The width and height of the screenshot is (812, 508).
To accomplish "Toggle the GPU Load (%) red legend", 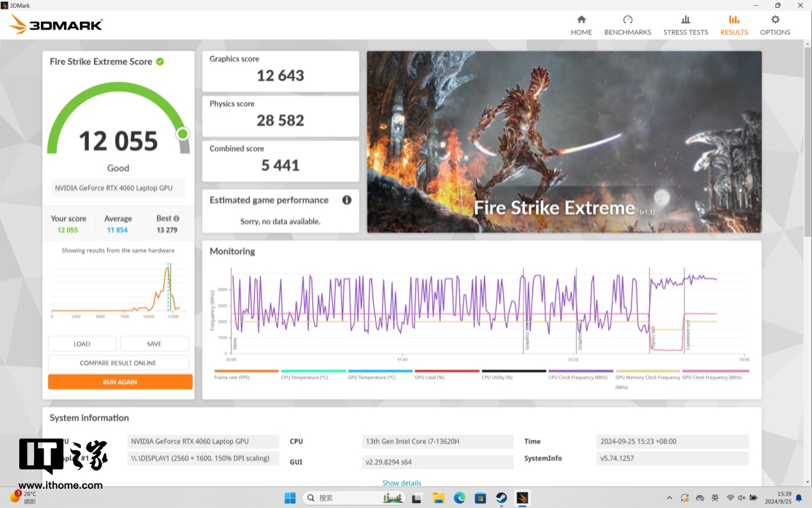I will (447, 371).
